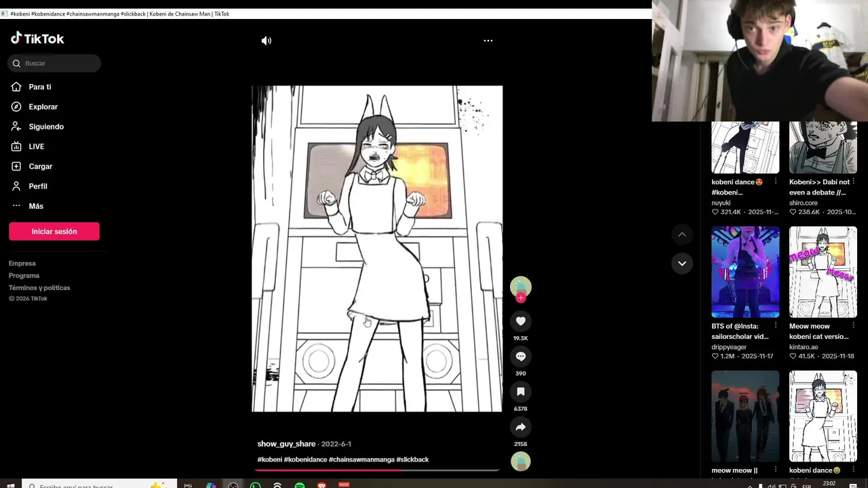868x488 pixels.
Task: Share the video with the arrow icon
Action: 521,427
